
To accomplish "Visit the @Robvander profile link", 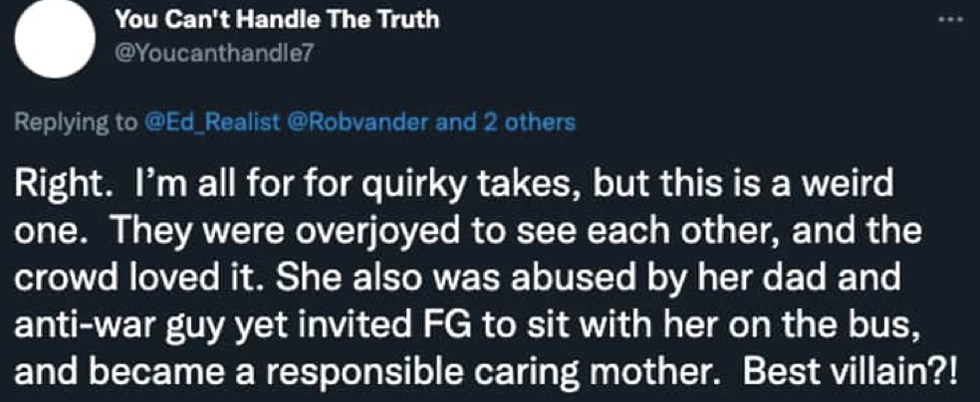I will pyautogui.click(x=358, y=123).
